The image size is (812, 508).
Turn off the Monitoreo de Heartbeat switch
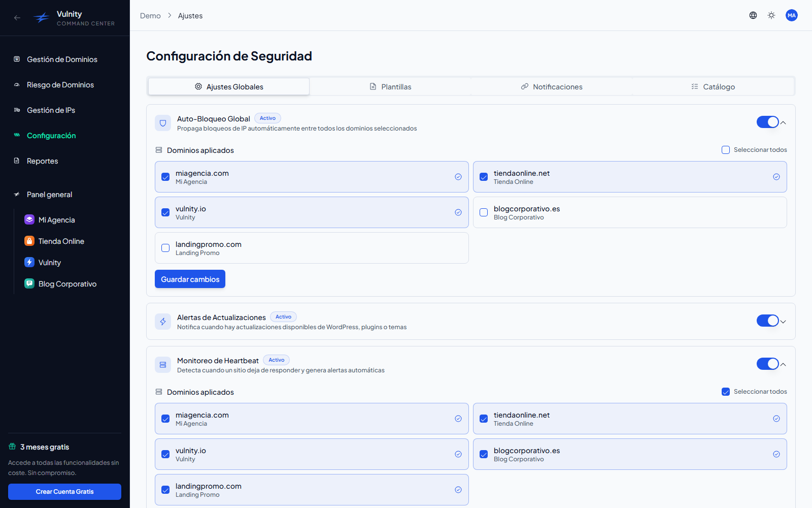767,364
